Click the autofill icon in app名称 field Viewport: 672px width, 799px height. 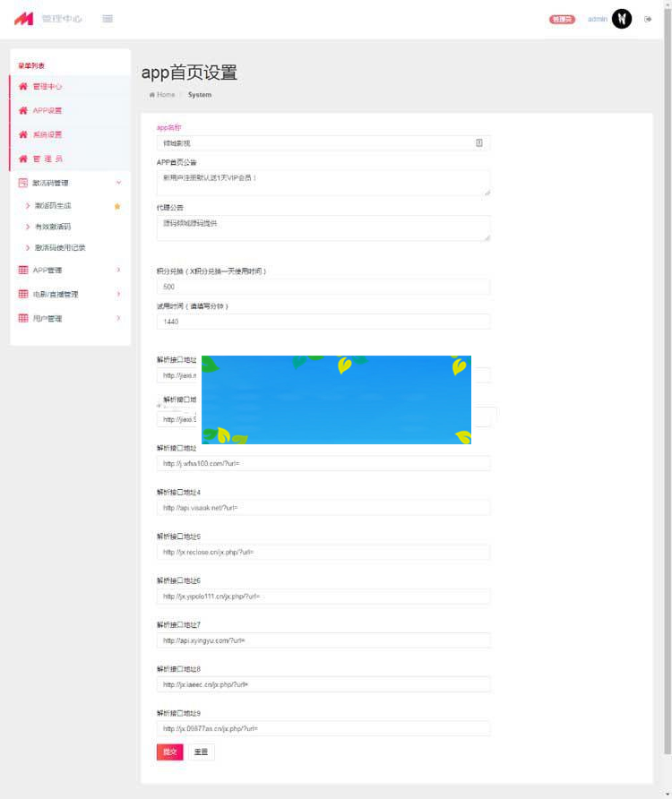coord(478,142)
